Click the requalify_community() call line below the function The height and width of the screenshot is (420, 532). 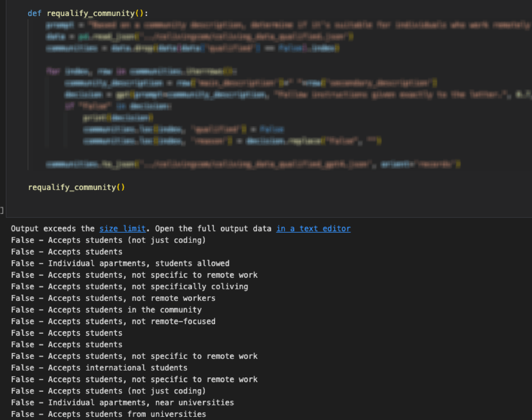pyautogui.click(x=76, y=187)
